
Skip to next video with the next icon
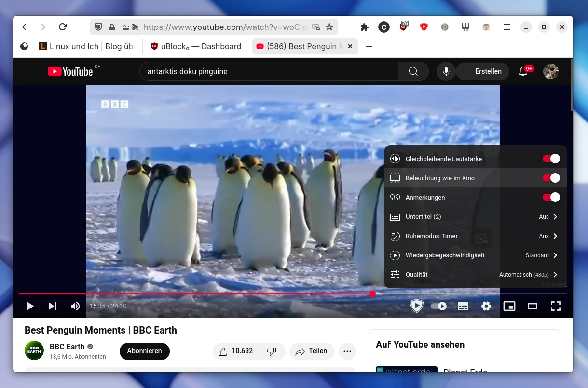53,306
